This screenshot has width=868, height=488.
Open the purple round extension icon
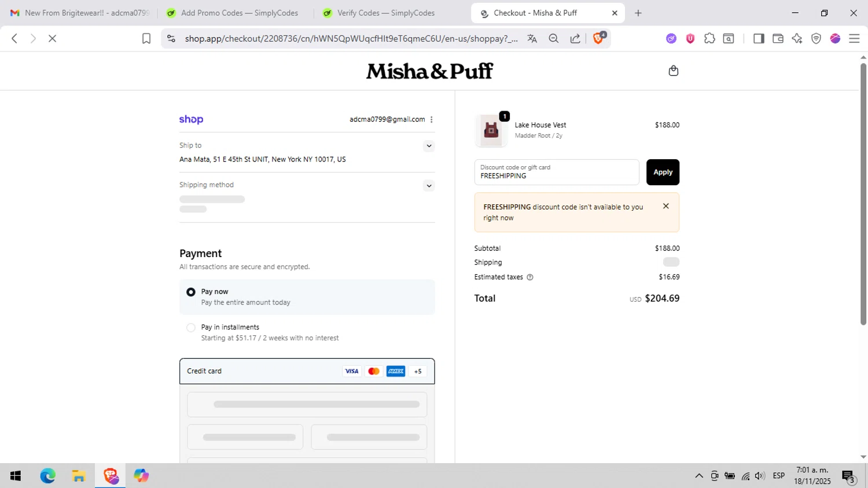(671, 38)
